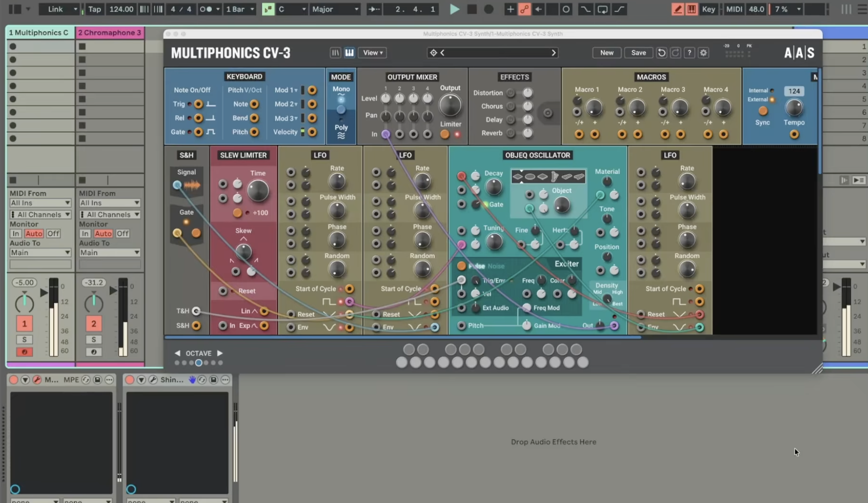
Task: Open the Multiphonics help question-mark icon
Action: coord(689,53)
